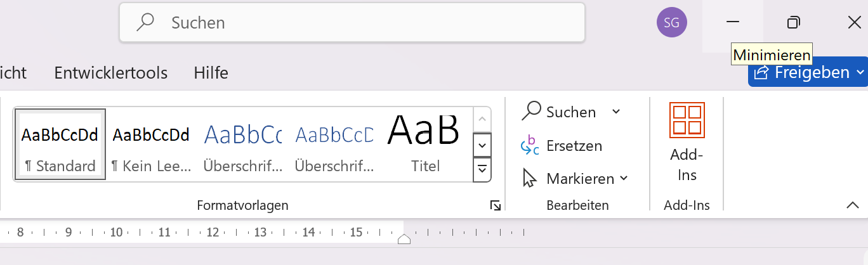Screen dimensions: 868x265
Task: Click the right indent marker on the ruler
Action: pos(404,239)
